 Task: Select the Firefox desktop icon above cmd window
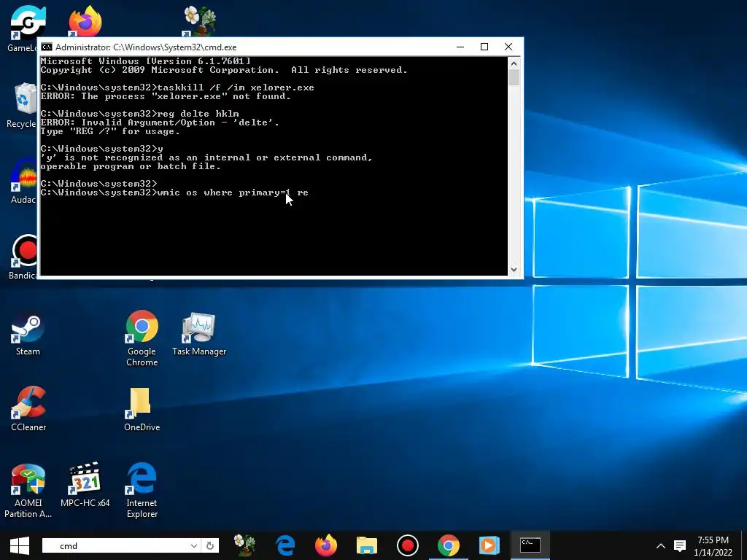point(85,21)
